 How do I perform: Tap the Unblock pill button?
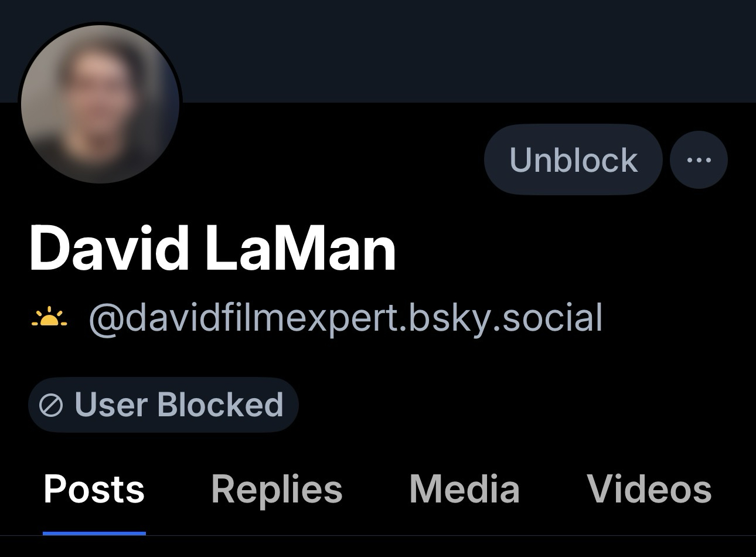[573, 159]
